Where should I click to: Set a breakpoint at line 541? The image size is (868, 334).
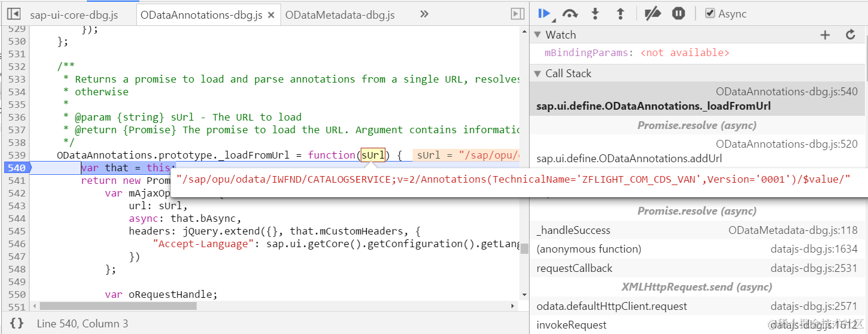[x=17, y=180]
